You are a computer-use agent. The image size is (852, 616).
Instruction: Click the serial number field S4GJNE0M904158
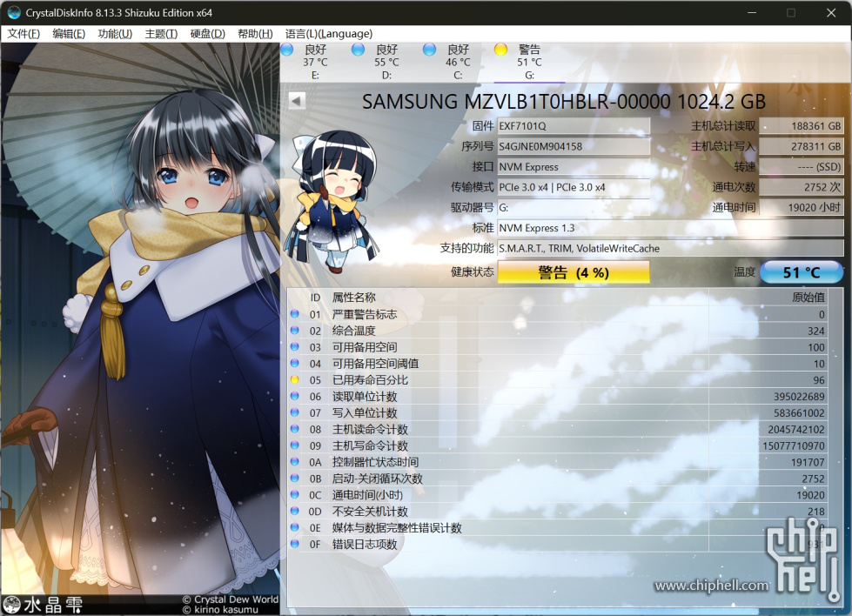pyautogui.click(x=574, y=146)
